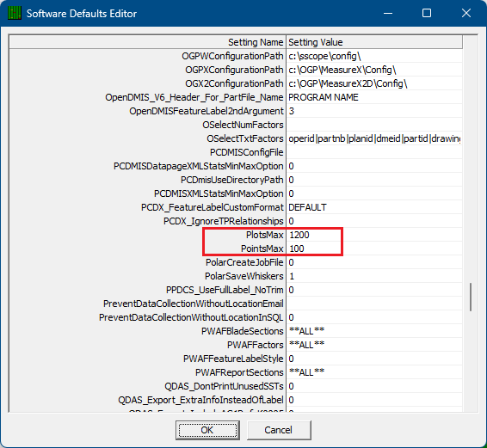Click OpenDMISFeatureLabel2ndArgument value 3
The height and width of the screenshot is (448, 487).
(x=374, y=111)
